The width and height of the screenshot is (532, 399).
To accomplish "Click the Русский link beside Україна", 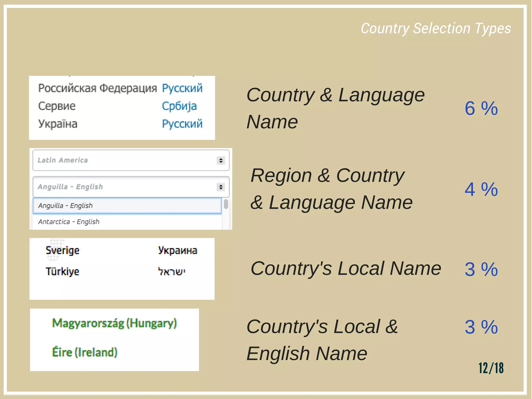I will click(182, 124).
